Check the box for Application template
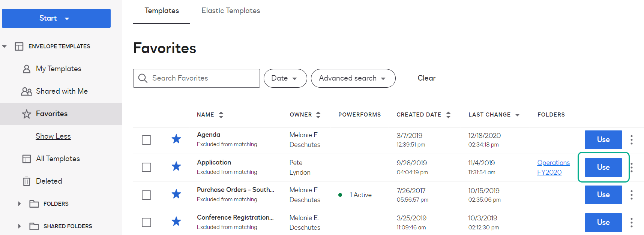Viewport: 644px width, 235px height. click(x=147, y=167)
